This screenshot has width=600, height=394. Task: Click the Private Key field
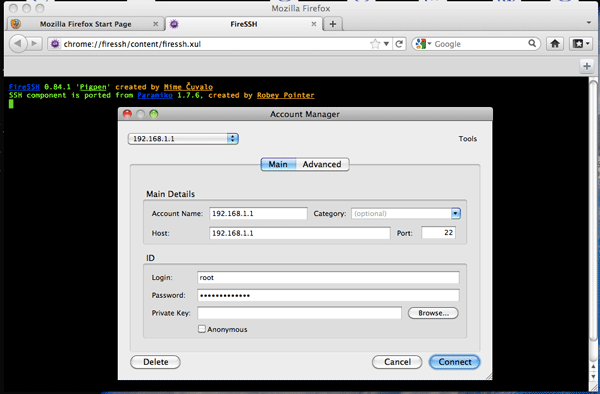(x=300, y=313)
